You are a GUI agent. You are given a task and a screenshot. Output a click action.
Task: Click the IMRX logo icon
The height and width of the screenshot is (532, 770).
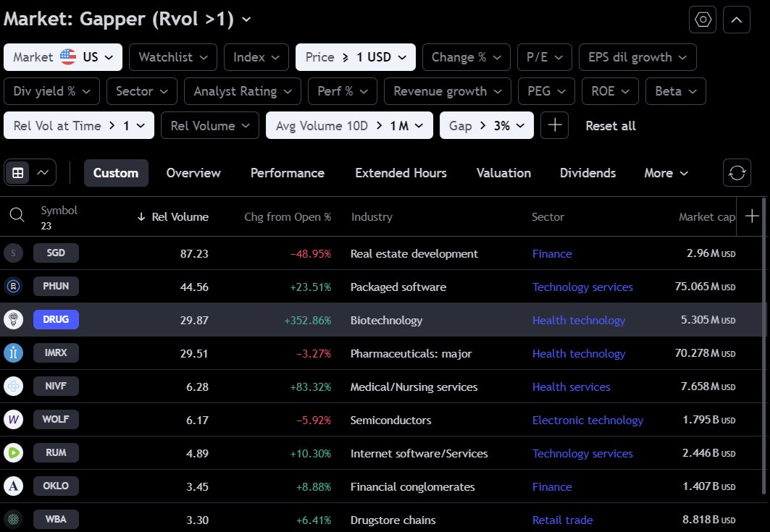13,353
